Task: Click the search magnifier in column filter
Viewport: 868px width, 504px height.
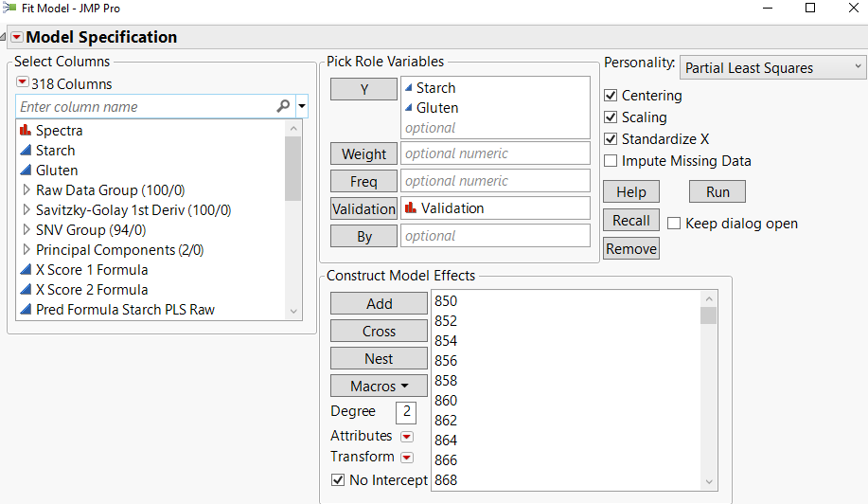Action: click(283, 107)
